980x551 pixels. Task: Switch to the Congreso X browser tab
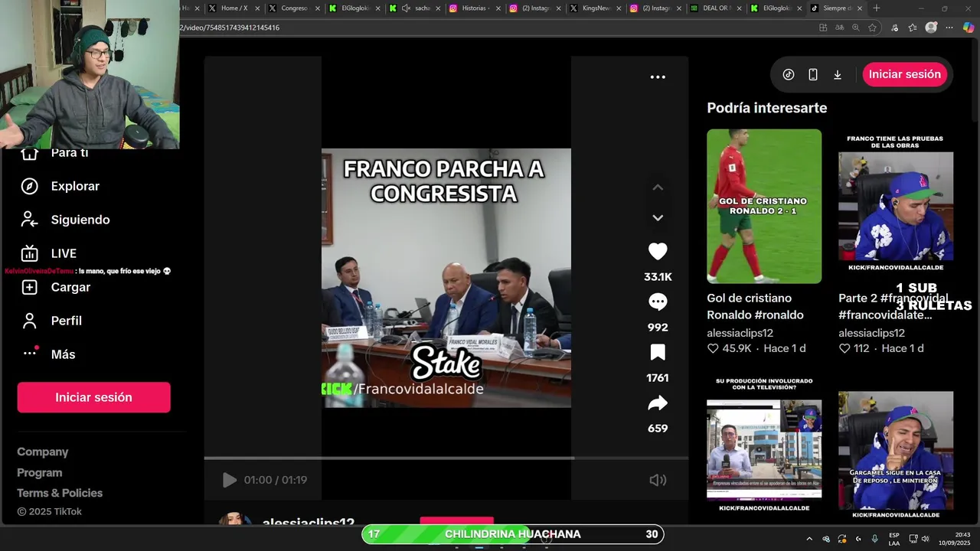point(294,8)
